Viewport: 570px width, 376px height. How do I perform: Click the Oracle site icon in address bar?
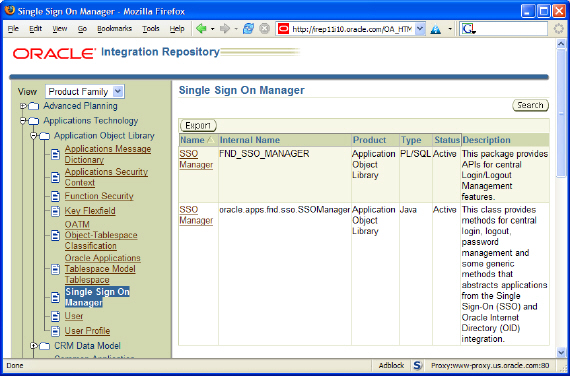[x=284, y=29]
